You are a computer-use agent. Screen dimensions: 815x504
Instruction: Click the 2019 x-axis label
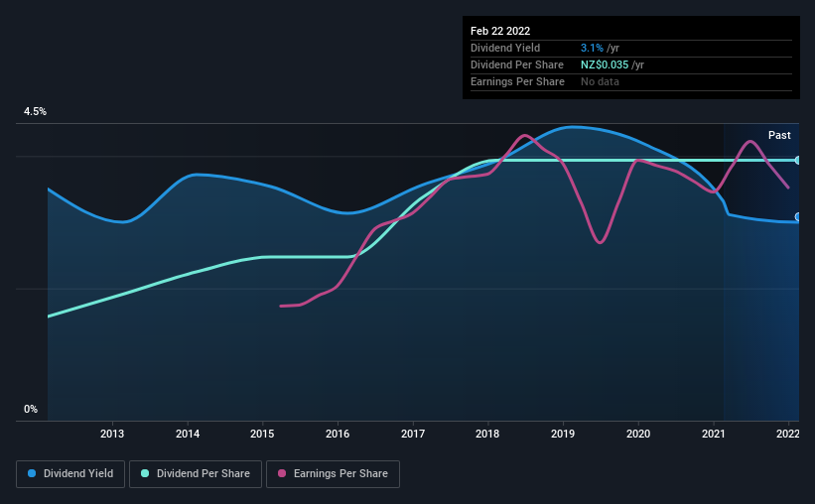tap(563, 434)
